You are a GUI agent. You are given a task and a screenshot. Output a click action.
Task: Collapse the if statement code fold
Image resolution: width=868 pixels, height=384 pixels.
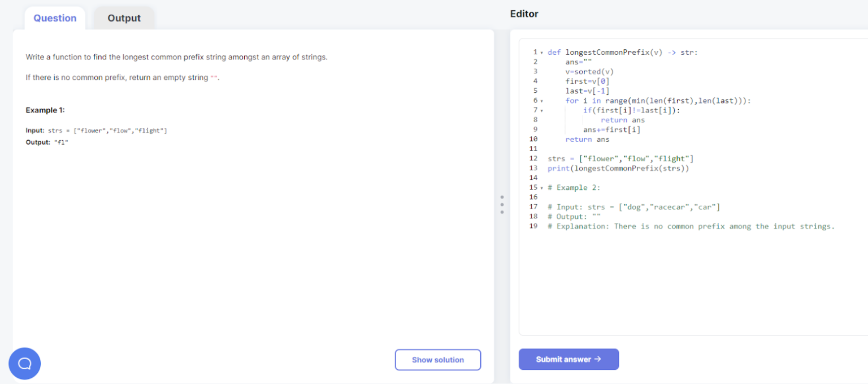click(x=541, y=110)
